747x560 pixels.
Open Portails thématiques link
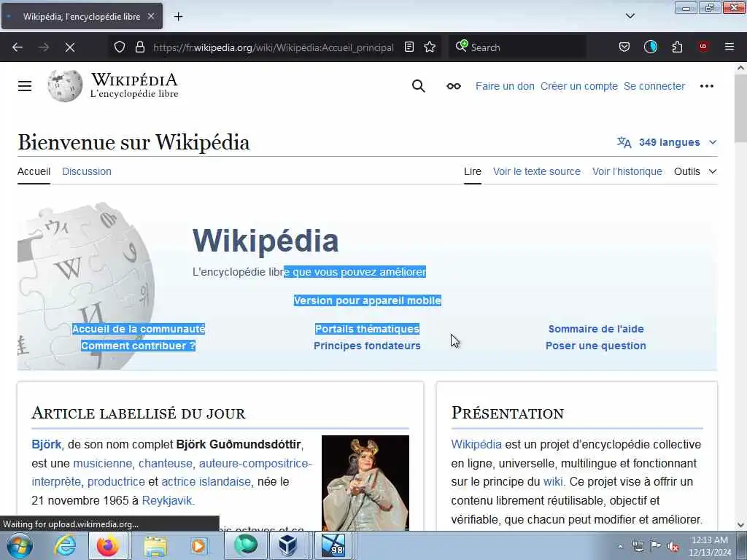point(368,329)
